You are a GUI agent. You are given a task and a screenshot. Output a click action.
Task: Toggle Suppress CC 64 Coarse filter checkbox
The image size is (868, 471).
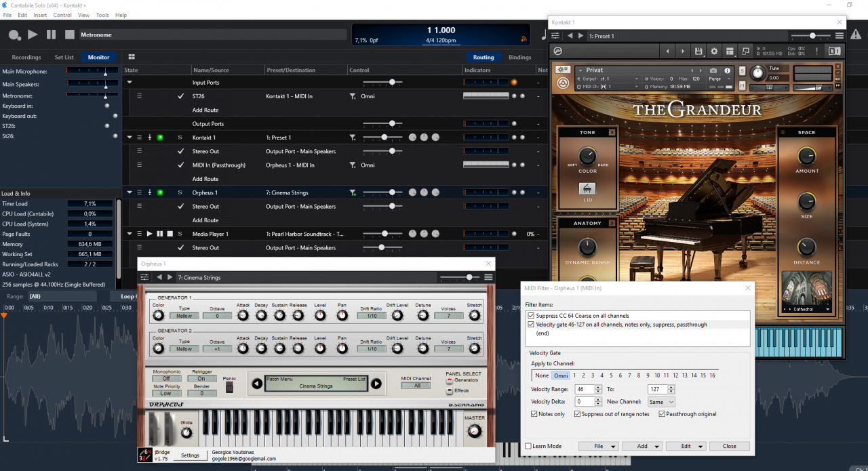pos(531,316)
